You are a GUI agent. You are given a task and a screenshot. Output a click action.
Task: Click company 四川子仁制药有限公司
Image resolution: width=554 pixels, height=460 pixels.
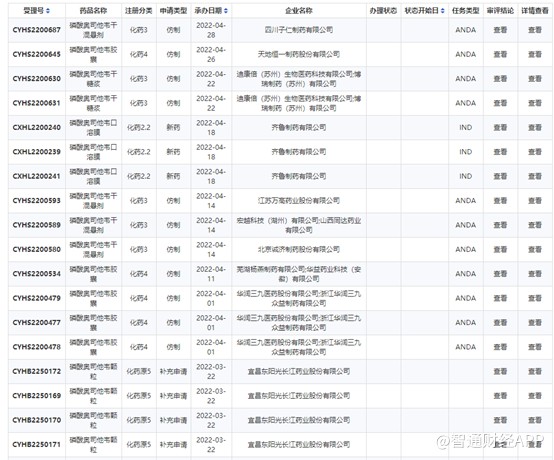pyautogui.click(x=299, y=30)
